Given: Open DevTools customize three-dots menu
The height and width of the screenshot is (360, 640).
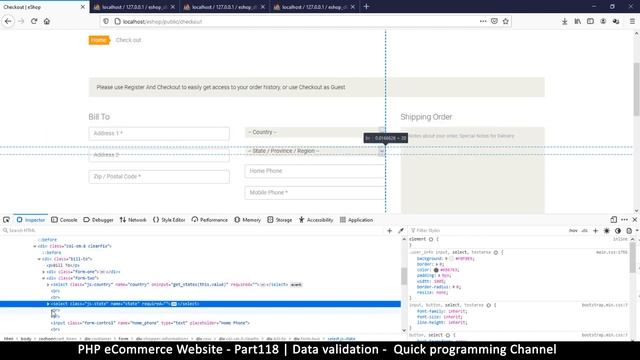Looking at the screenshot, I should point(624,220).
